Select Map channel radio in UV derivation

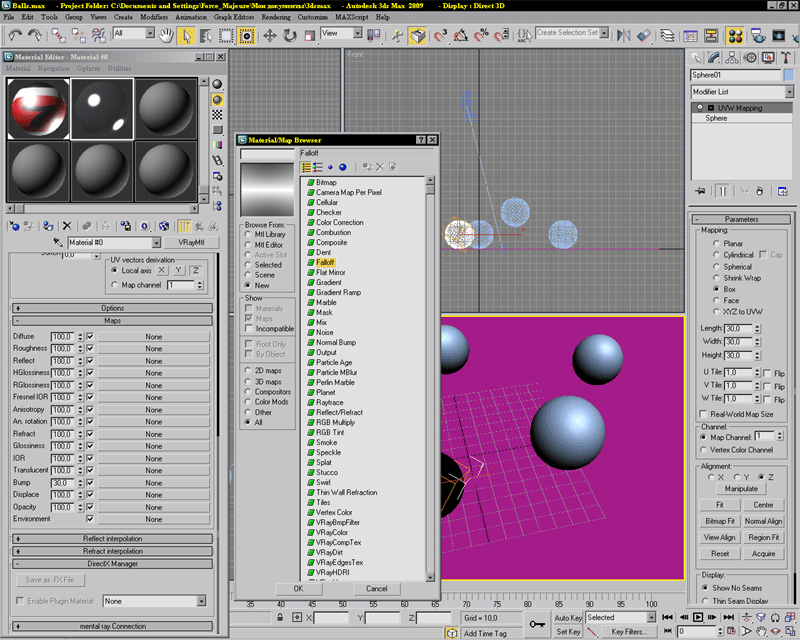coord(136,285)
